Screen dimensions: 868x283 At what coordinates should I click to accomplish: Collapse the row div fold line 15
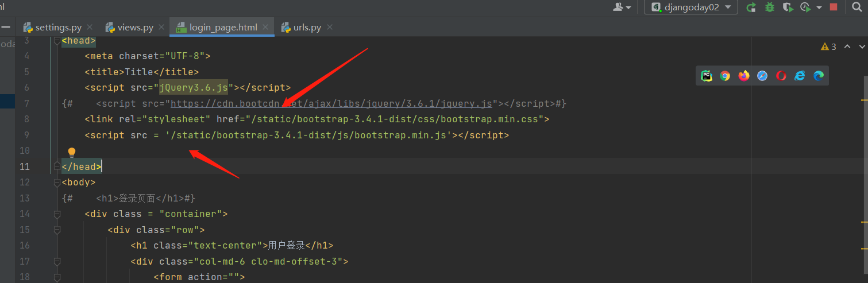click(x=56, y=230)
